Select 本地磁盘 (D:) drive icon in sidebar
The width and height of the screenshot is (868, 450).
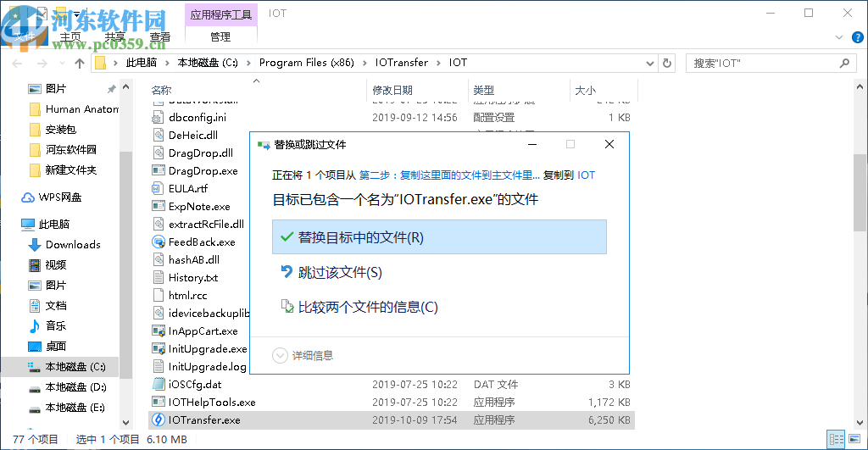(x=34, y=387)
